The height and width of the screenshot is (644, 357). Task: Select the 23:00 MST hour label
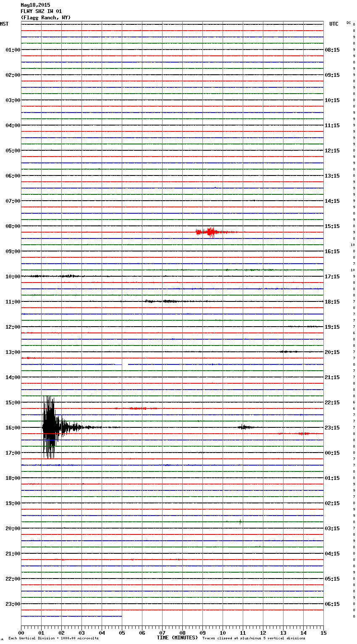point(13,604)
